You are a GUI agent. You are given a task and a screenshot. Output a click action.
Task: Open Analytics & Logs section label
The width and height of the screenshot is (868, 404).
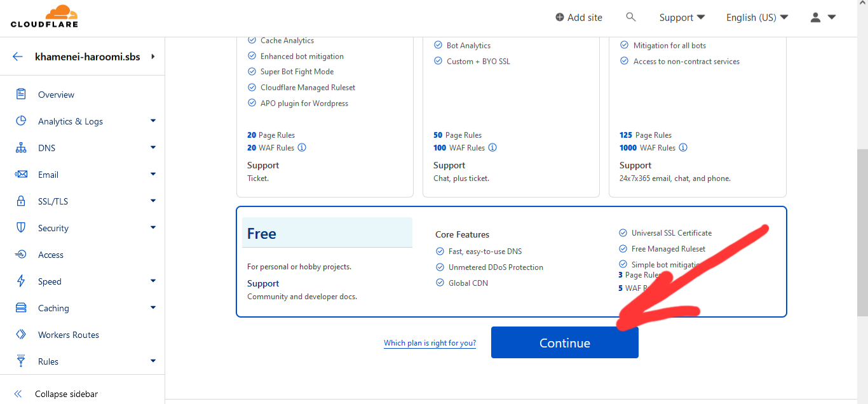[x=71, y=121]
